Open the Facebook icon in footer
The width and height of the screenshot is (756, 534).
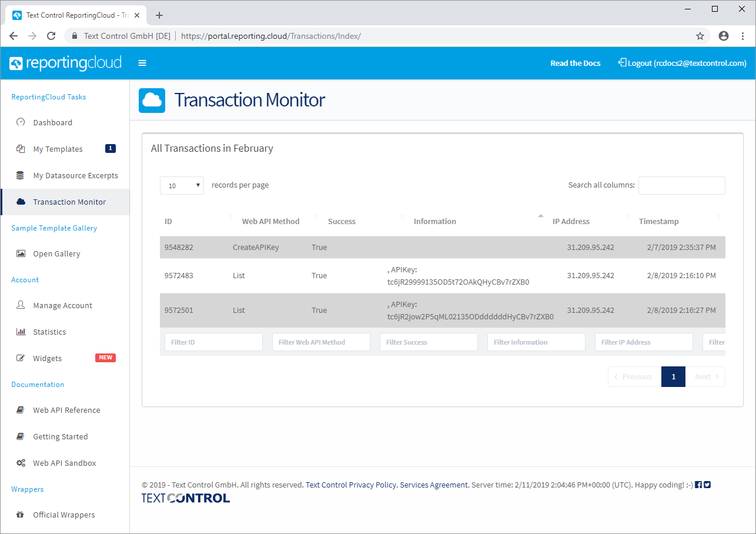[698, 485]
